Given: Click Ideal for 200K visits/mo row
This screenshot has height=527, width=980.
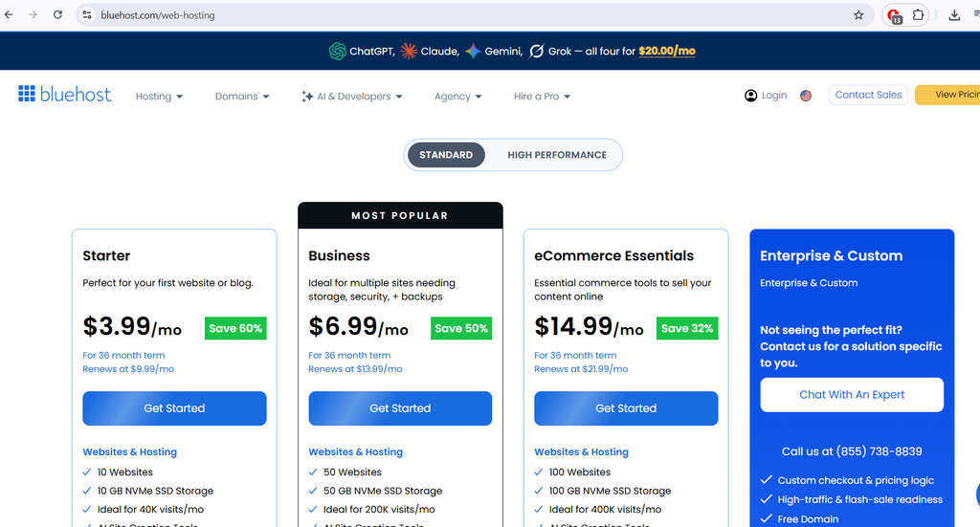Looking at the screenshot, I should pos(372,510).
